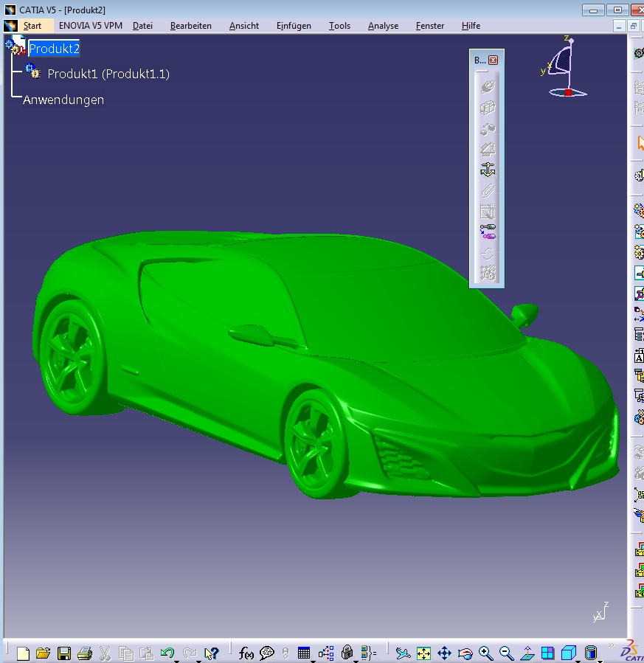644x663 pixels.
Task: Click Change Constraint icon in floating toolbar
Action: 488,253
